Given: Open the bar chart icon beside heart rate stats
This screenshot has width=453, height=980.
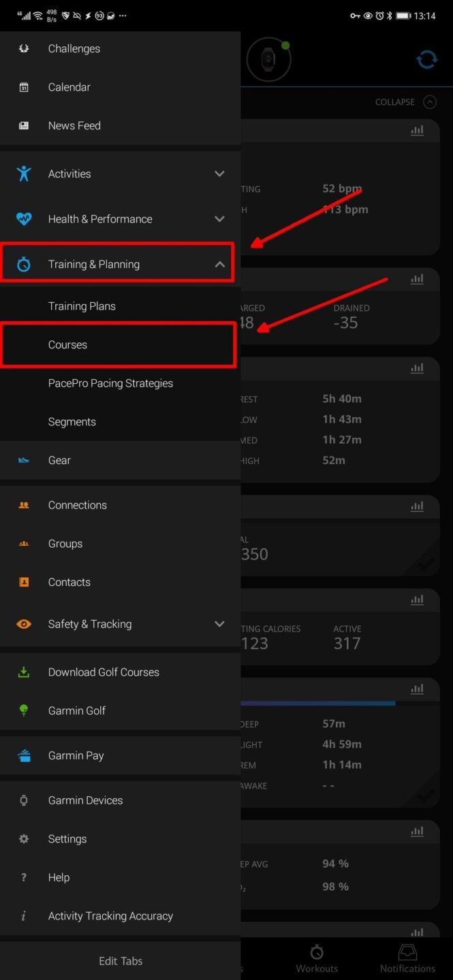Looking at the screenshot, I should point(416,130).
